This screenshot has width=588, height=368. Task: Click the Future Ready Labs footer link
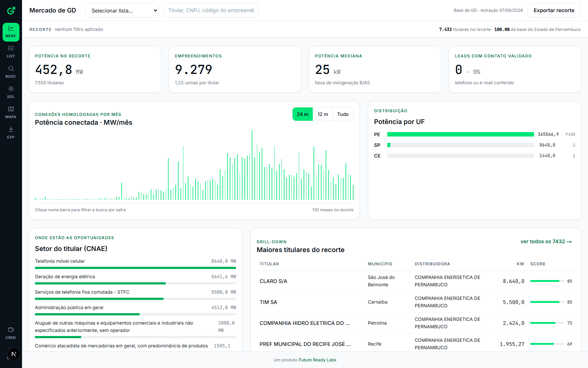click(318, 360)
